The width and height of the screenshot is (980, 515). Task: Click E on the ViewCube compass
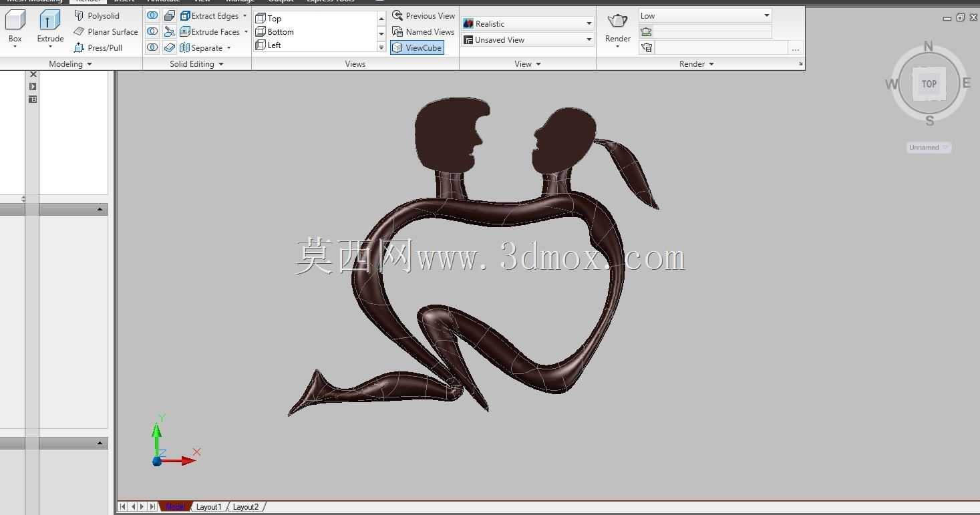[x=966, y=83]
